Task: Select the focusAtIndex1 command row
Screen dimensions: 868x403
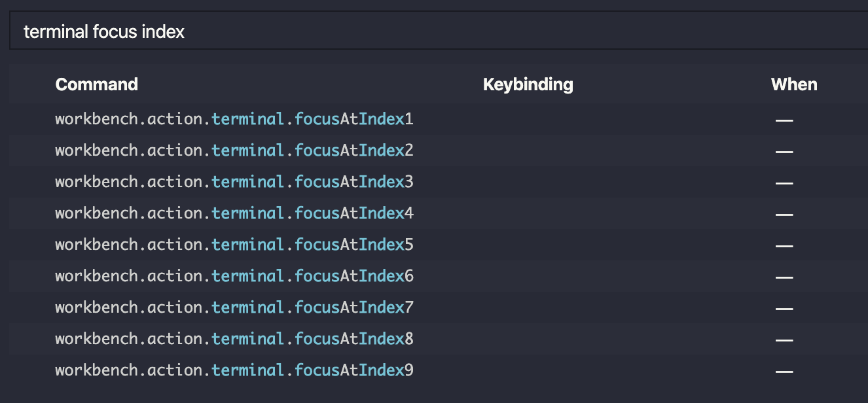Action: (234, 119)
